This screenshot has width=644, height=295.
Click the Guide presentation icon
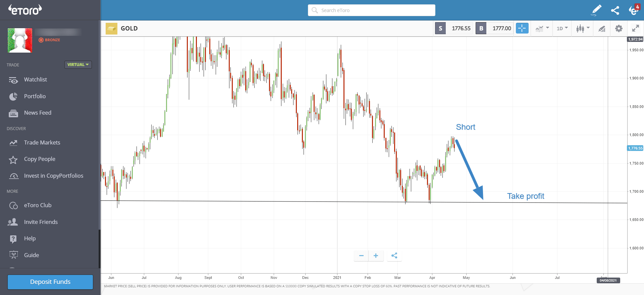pos(13,255)
